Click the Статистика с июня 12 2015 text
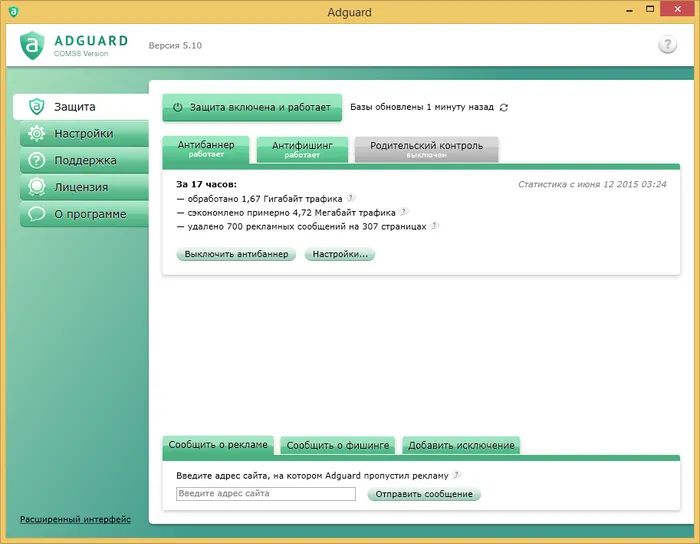The height and width of the screenshot is (544, 700). coord(592,184)
